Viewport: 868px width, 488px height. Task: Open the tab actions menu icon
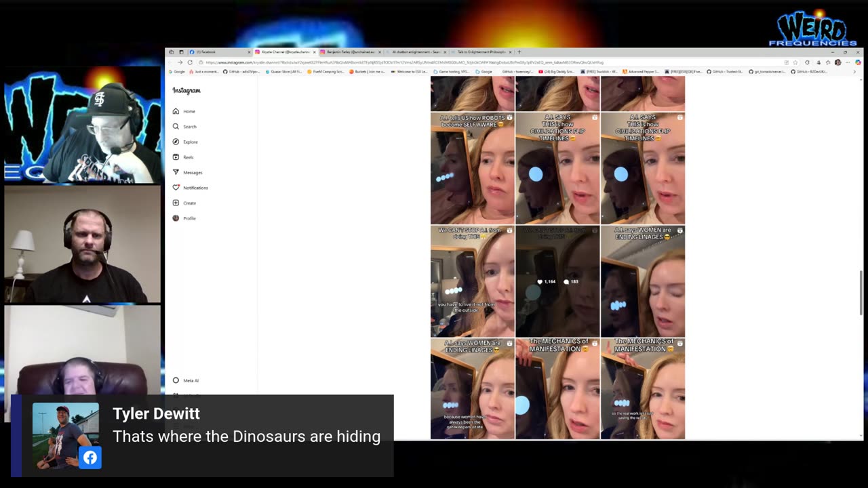pos(181,52)
